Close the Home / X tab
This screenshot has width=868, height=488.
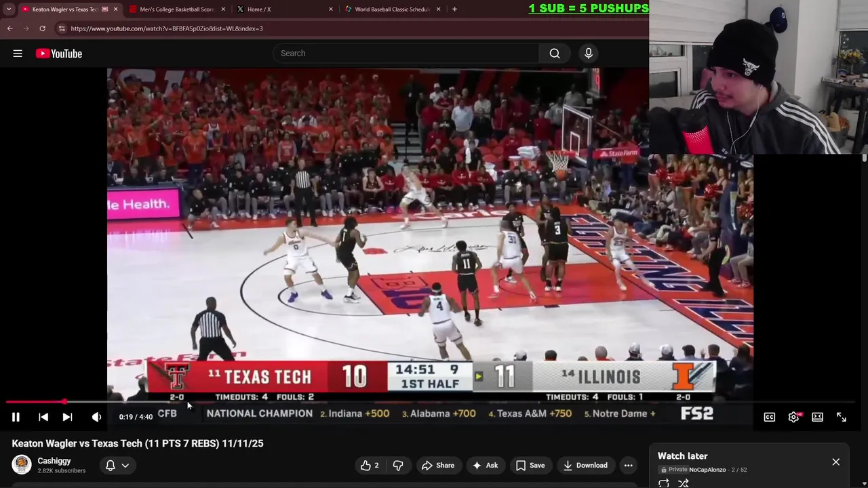[331, 9]
